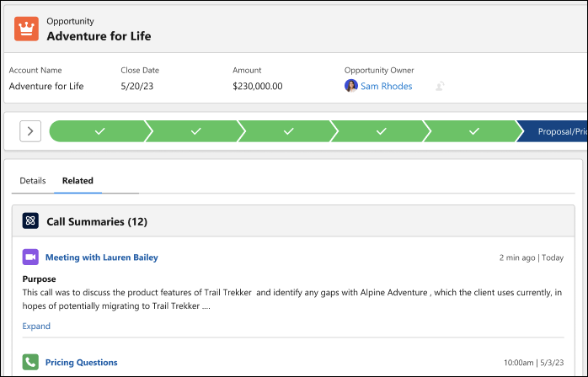Click the Purpose heading
Image resolution: width=588 pixels, height=377 pixels.
click(x=39, y=279)
